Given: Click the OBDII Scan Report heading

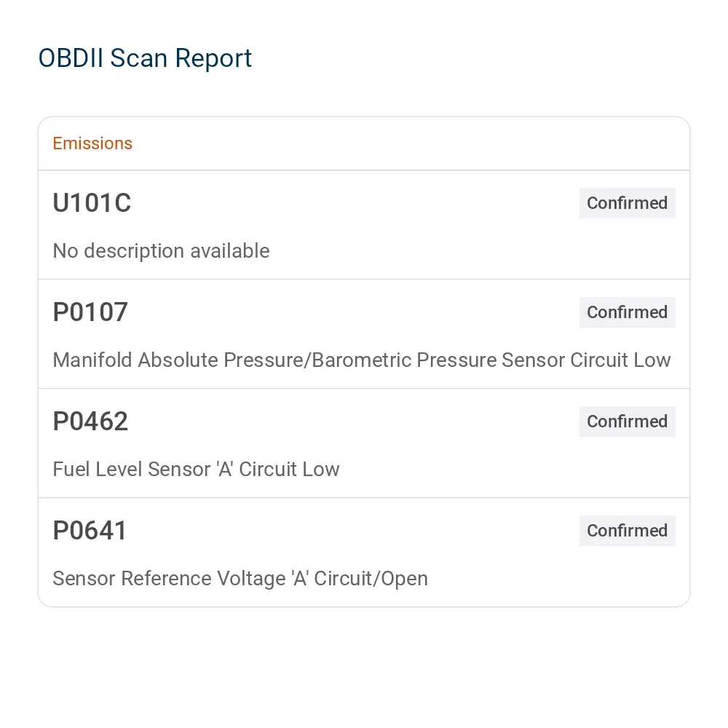Looking at the screenshot, I should click(x=145, y=58).
